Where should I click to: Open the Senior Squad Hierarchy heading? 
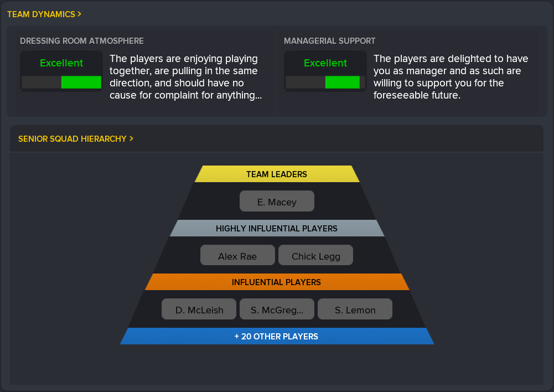point(72,139)
